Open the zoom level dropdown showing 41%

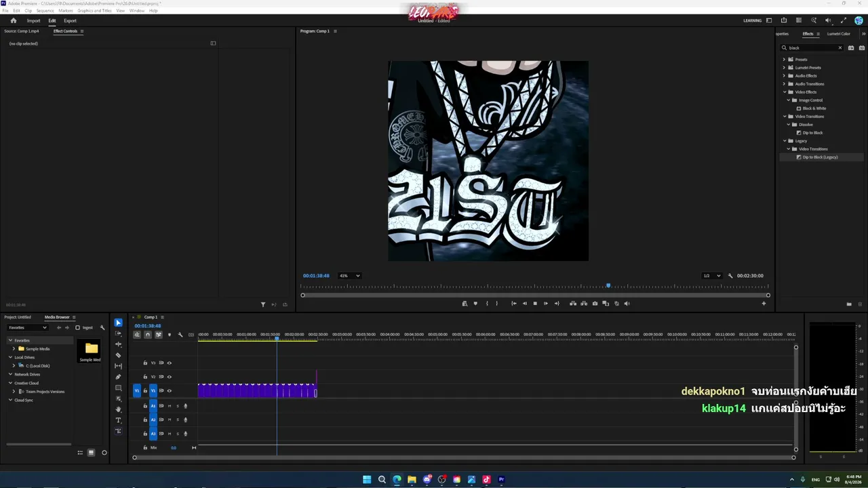point(349,276)
